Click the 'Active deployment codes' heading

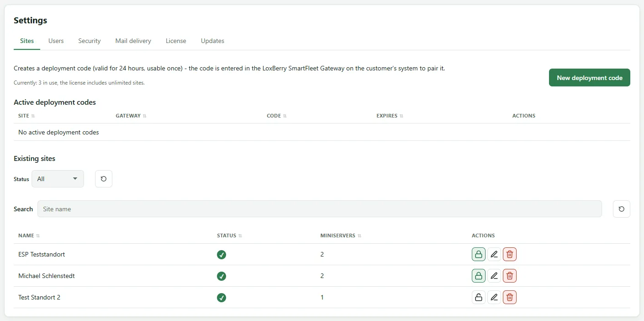click(55, 102)
